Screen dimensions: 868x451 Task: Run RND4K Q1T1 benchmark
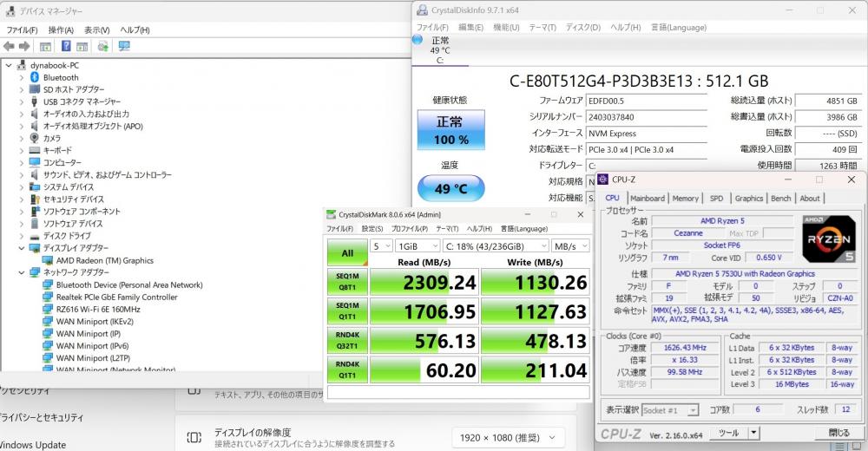coord(347,369)
